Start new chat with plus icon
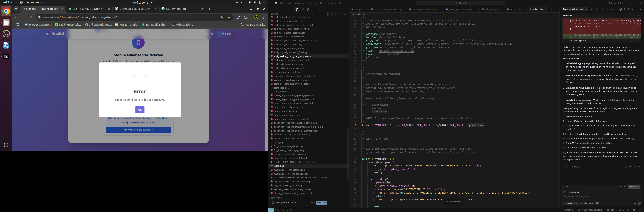The image size is (644, 212). [625, 9]
